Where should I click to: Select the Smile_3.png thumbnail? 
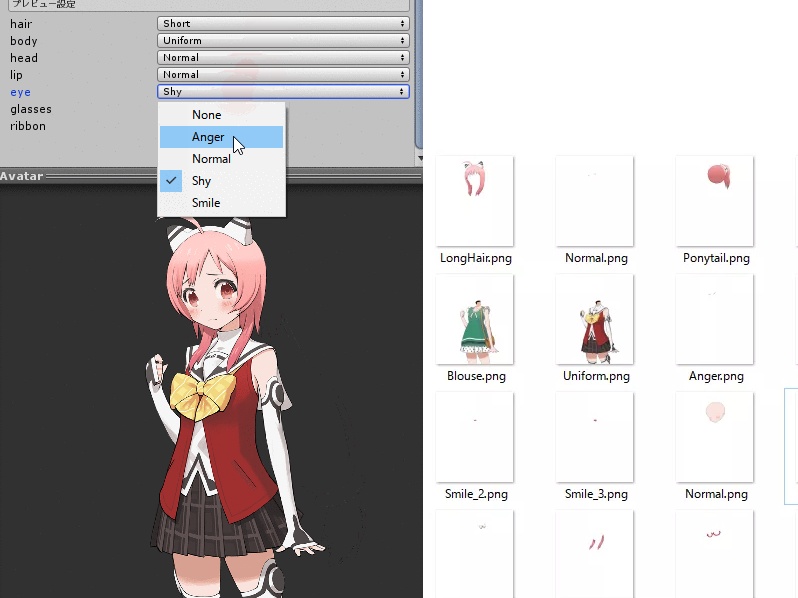[x=595, y=437]
